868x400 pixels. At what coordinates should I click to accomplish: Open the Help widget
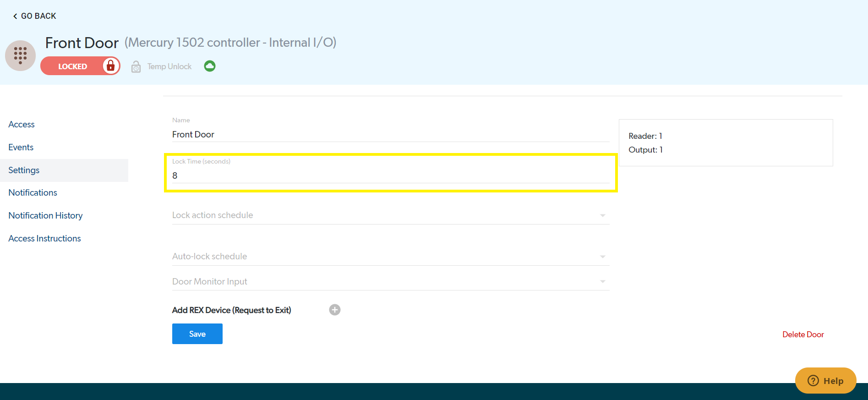(x=825, y=380)
